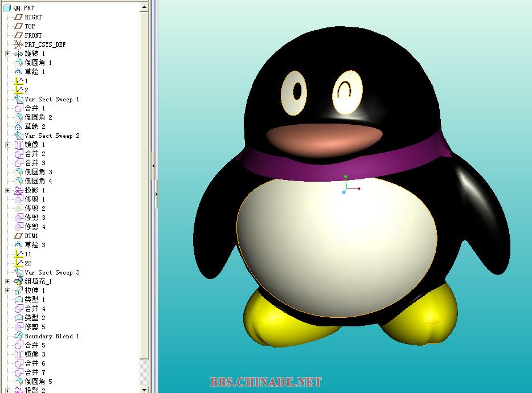Click the left-arrow sash collapse handle
The width and height of the screenshot is (532, 393).
click(x=153, y=166)
